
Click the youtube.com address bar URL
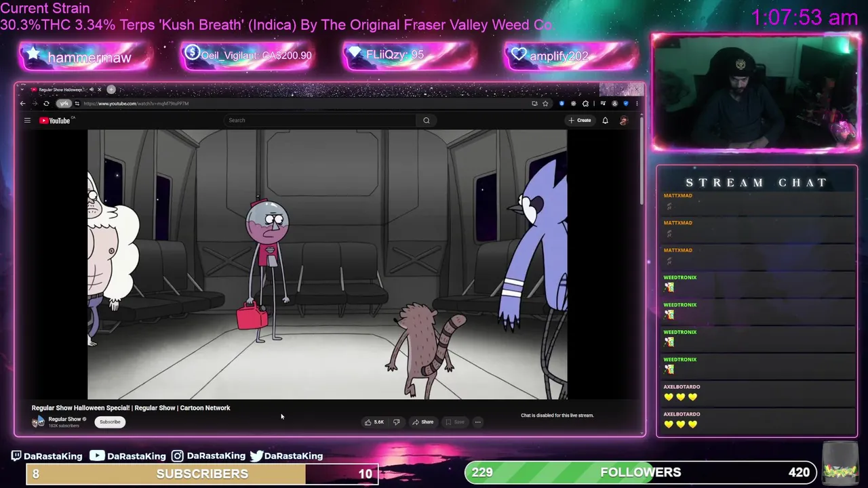[136, 104]
